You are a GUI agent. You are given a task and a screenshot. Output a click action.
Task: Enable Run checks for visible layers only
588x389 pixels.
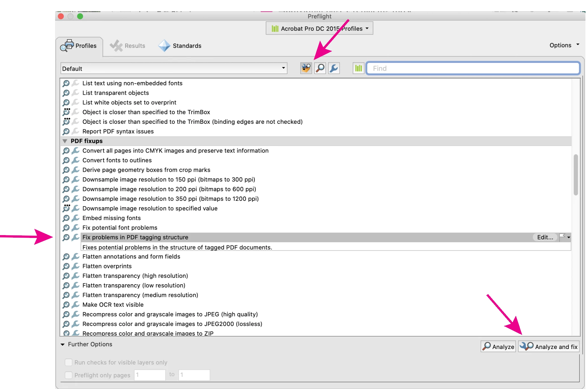(68, 362)
